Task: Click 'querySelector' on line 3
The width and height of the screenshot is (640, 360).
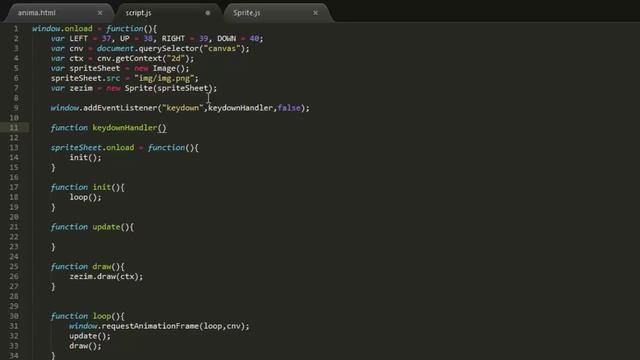Action: (169, 49)
